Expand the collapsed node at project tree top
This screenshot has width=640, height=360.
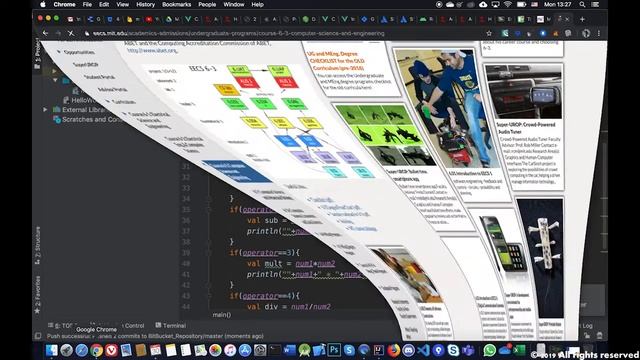pos(54,71)
